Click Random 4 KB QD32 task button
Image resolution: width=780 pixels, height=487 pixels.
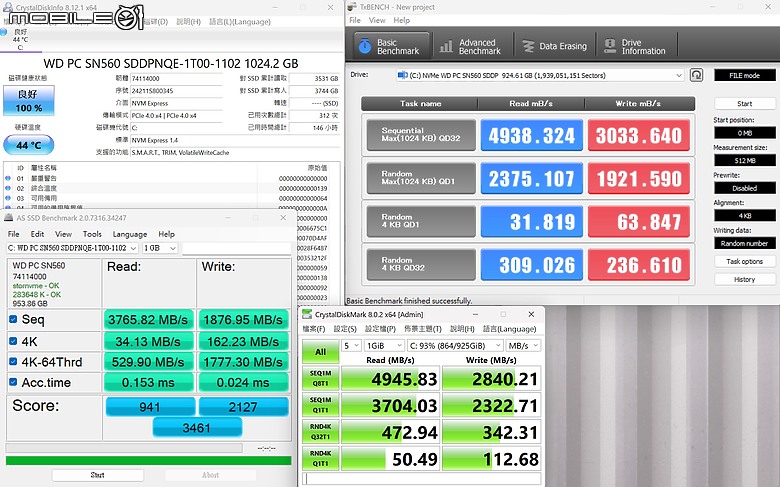tap(421, 265)
